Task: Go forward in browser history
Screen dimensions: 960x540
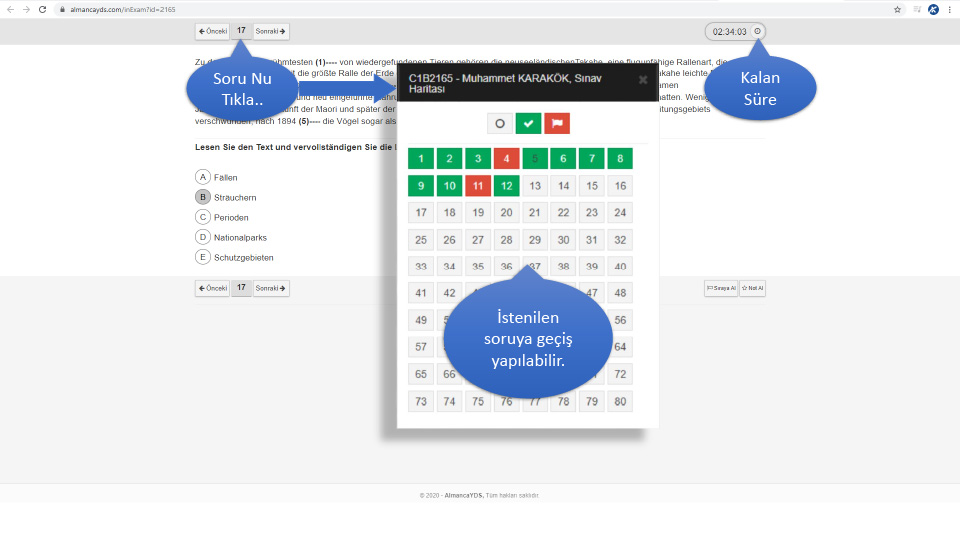Action: pyautogui.click(x=26, y=9)
